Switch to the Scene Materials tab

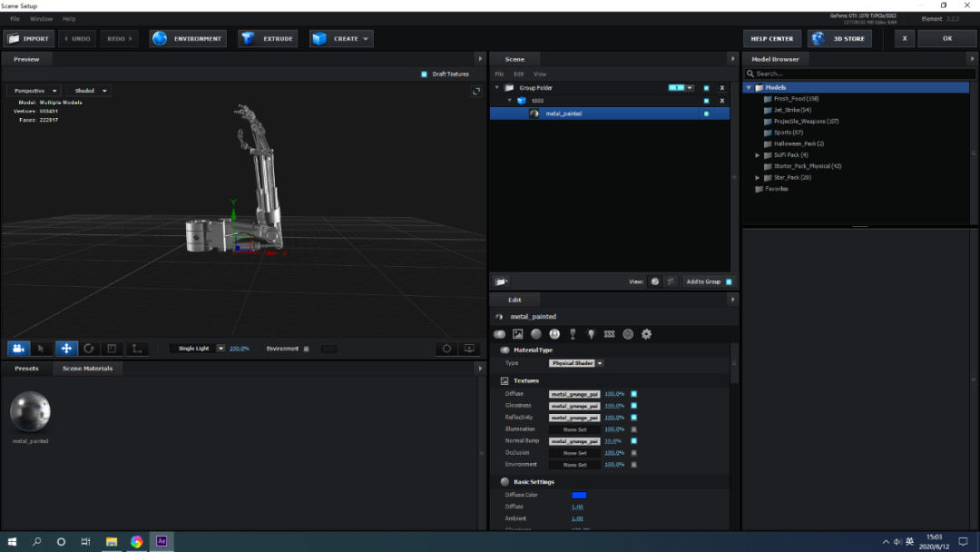tap(87, 369)
